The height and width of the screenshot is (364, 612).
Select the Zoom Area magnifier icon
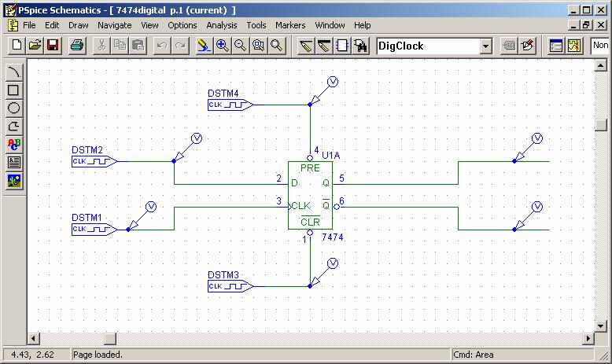pyautogui.click(x=258, y=46)
